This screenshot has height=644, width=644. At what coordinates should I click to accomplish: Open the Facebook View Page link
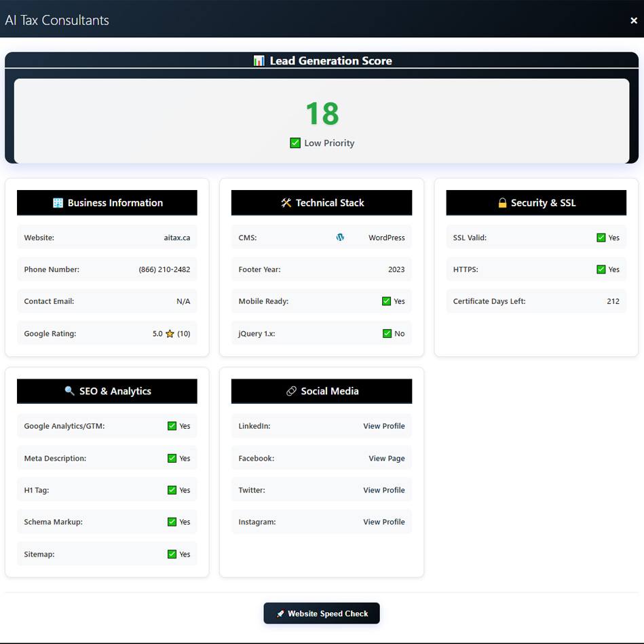pyautogui.click(x=387, y=458)
